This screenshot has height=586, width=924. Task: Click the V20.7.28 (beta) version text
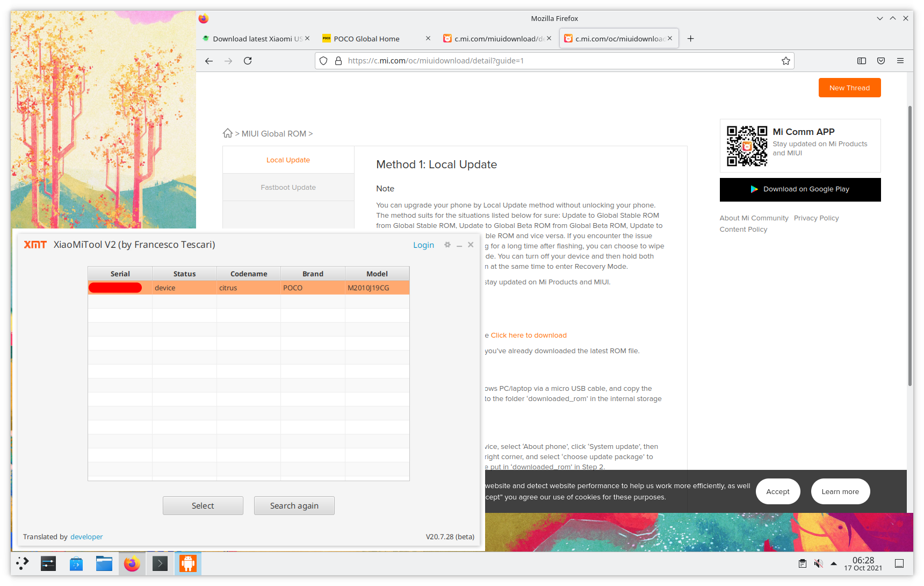[450, 537]
